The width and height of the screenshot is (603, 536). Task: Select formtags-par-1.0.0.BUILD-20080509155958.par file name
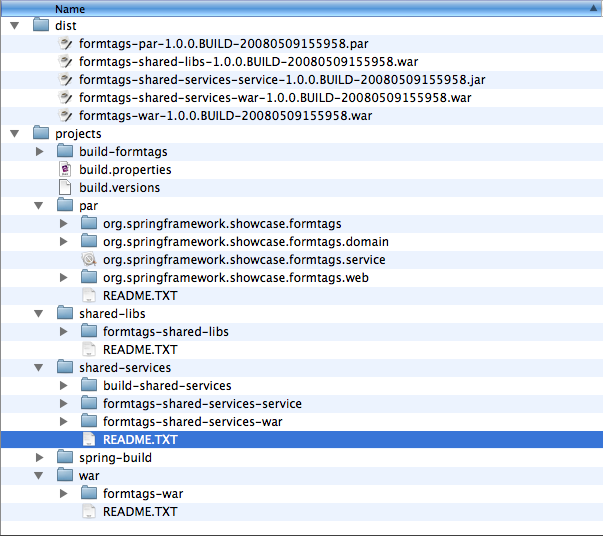click(x=223, y=44)
